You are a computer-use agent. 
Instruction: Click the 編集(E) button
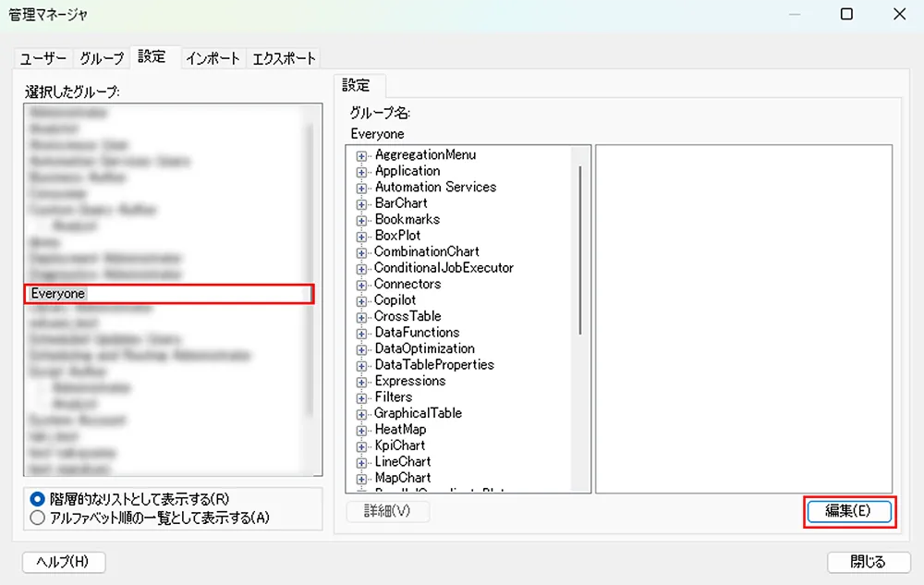[847, 511]
